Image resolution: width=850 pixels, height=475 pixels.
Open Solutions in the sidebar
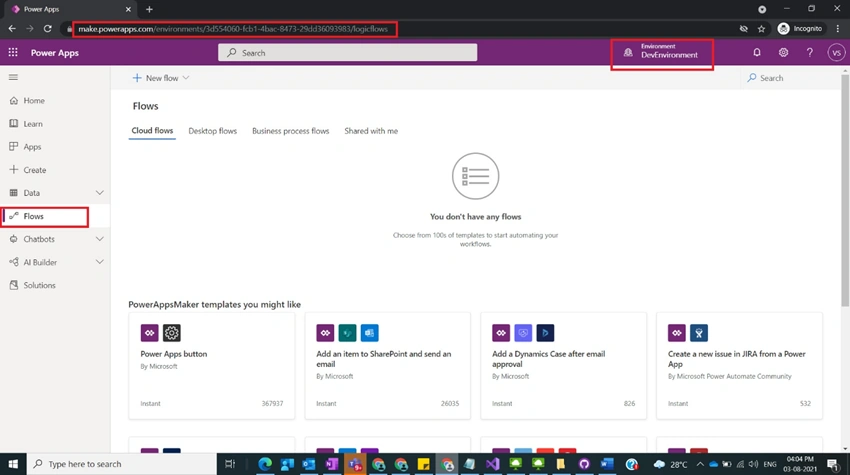click(40, 285)
